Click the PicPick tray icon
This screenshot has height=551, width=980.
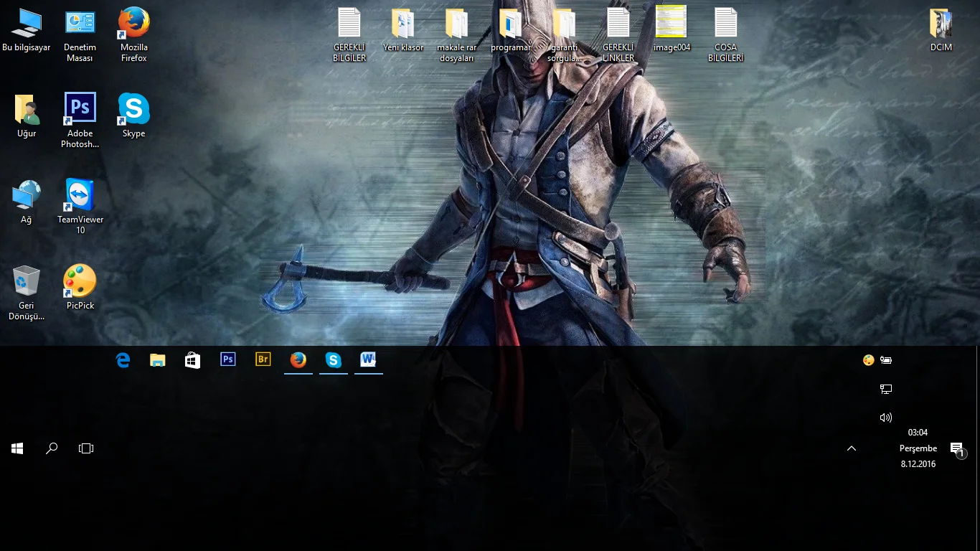[x=869, y=360]
